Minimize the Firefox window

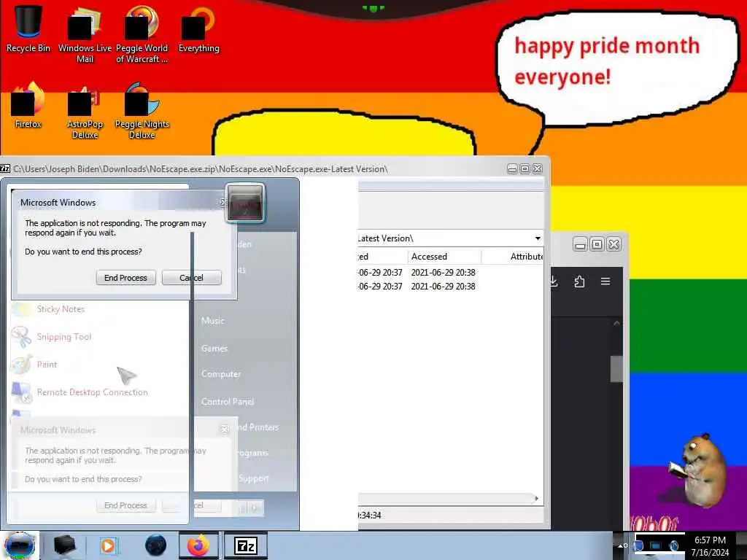580,245
